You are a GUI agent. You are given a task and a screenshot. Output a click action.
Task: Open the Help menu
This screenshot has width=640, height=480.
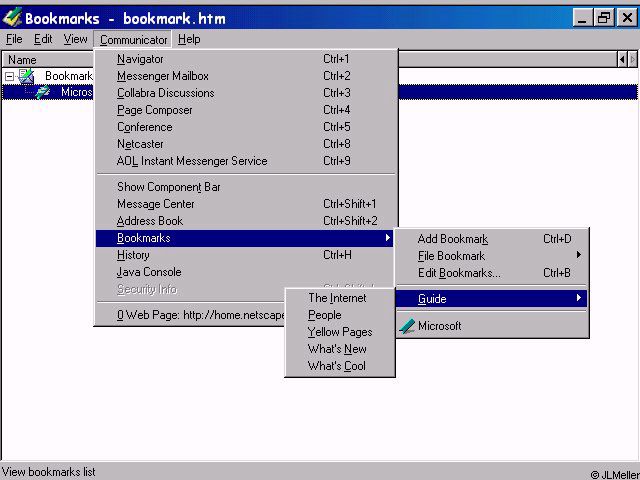[x=189, y=39]
